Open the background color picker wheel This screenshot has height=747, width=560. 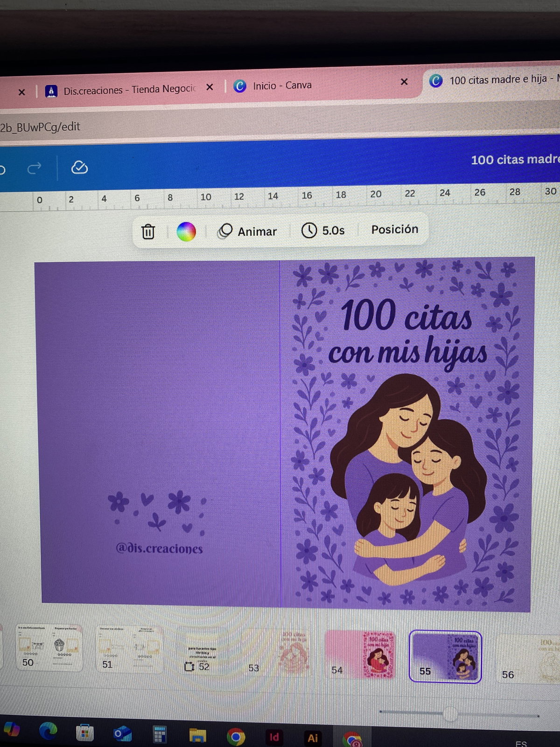click(x=186, y=232)
